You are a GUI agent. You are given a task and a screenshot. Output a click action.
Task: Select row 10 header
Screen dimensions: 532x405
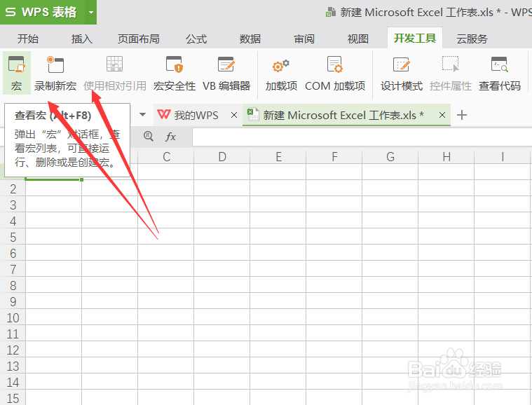[x=13, y=318]
